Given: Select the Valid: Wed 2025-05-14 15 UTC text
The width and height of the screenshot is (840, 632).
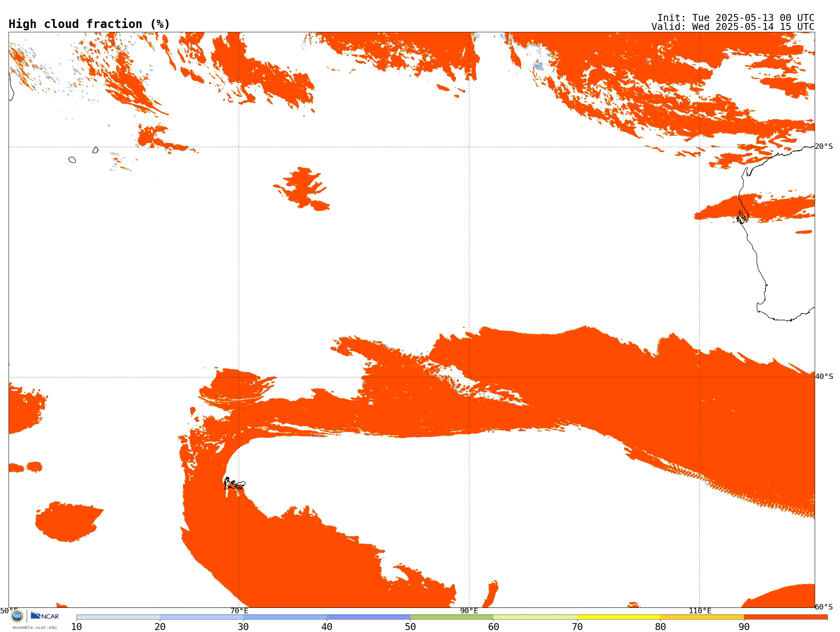Looking at the screenshot, I should point(733,27).
